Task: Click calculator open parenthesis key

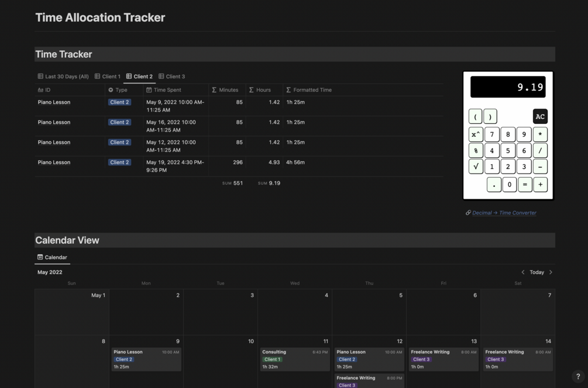Action: coord(476,116)
